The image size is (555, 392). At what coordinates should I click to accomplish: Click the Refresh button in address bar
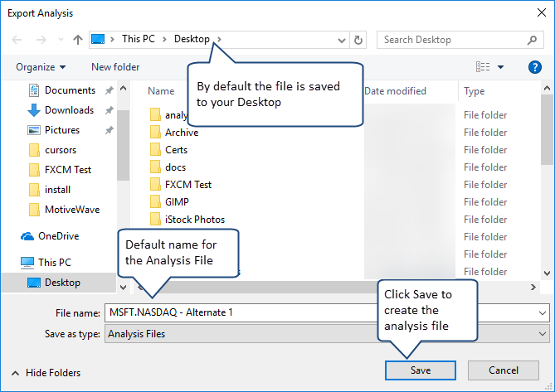pyautogui.click(x=358, y=40)
